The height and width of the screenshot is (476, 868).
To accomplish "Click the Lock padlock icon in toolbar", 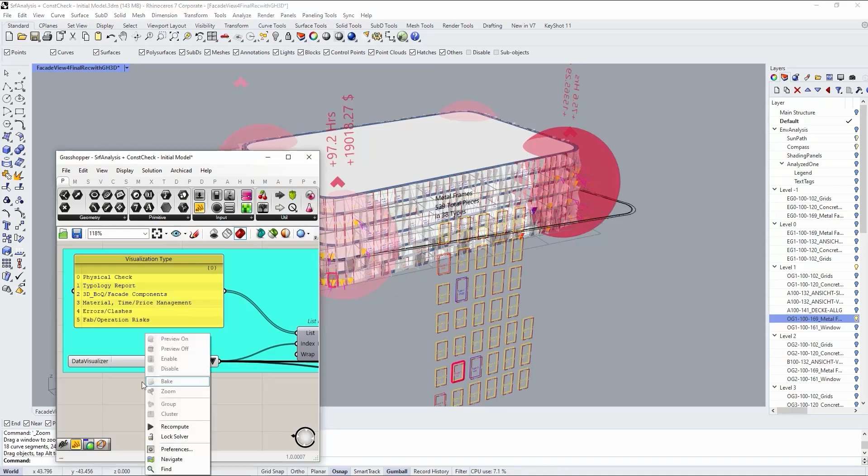I will click(x=288, y=37).
